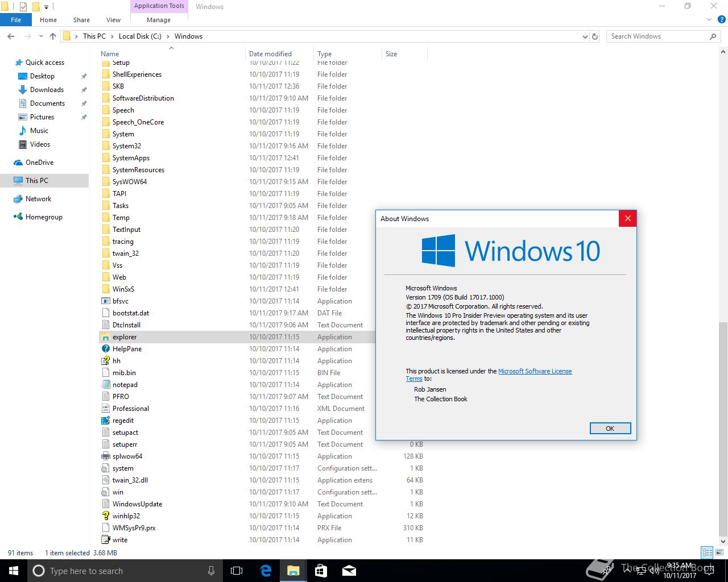Switch to the Home ribbon tab
Image resolution: width=728 pixels, height=582 pixels.
click(48, 20)
